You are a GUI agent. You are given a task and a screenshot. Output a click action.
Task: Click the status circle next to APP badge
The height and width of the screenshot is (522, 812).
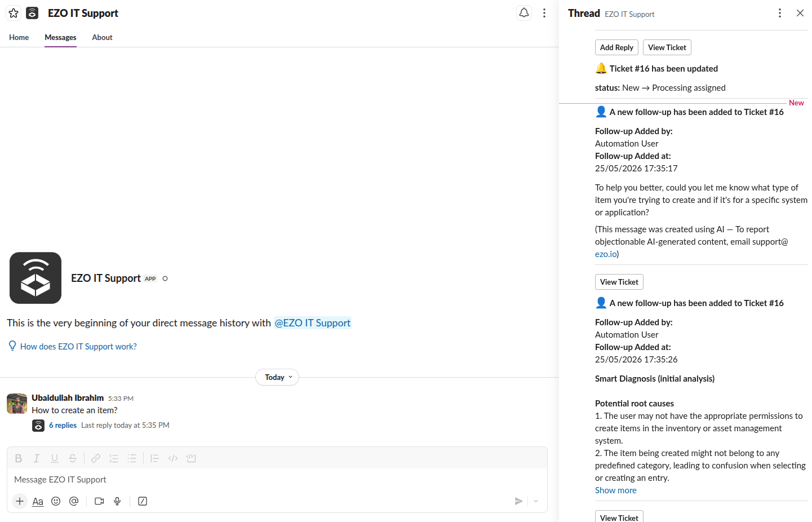point(165,278)
